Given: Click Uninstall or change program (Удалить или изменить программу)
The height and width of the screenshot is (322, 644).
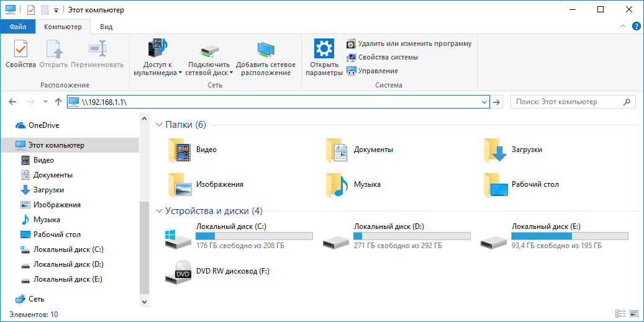Looking at the screenshot, I should pyautogui.click(x=409, y=43).
